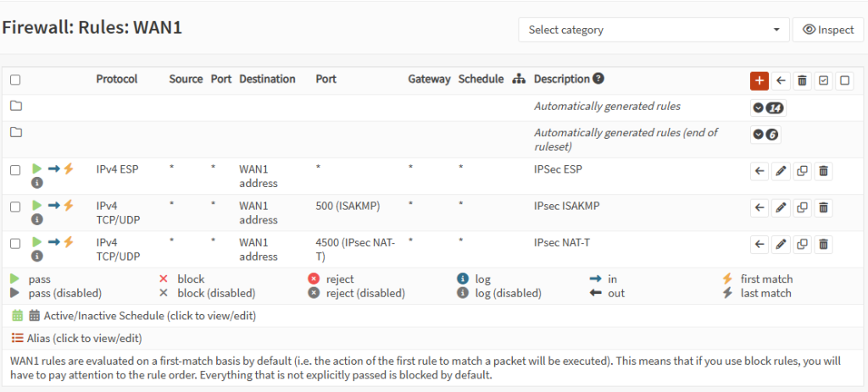Move selected rules to end using header arrow
This screenshot has height=392, width=868.
click(781, 80)
